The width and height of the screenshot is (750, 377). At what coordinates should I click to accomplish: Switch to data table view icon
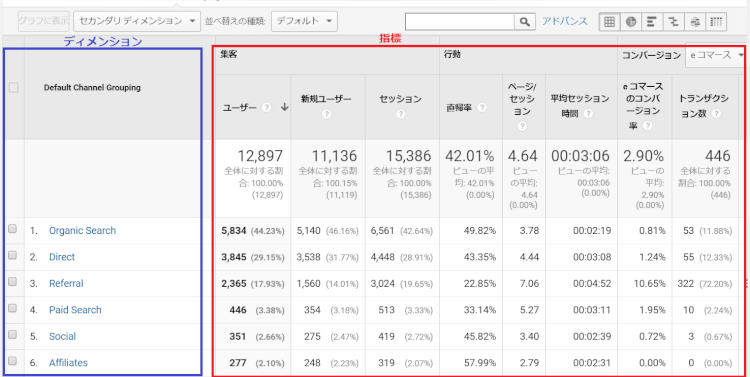(x=609, y=22)
